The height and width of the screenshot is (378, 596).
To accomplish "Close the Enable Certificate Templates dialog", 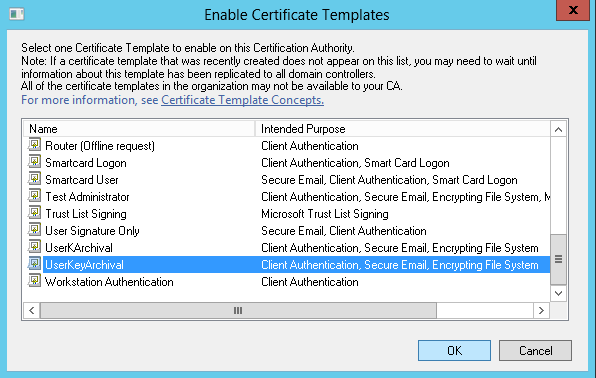I will point(573,10).
